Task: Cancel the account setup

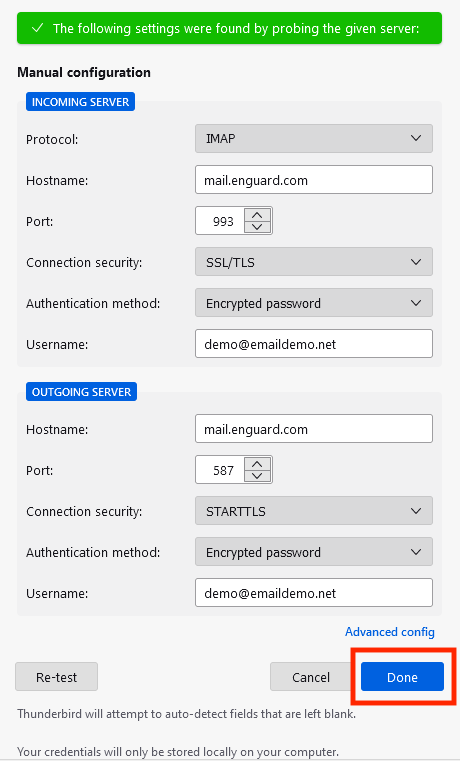Action: pyautogui.click(x=311, y=677)
